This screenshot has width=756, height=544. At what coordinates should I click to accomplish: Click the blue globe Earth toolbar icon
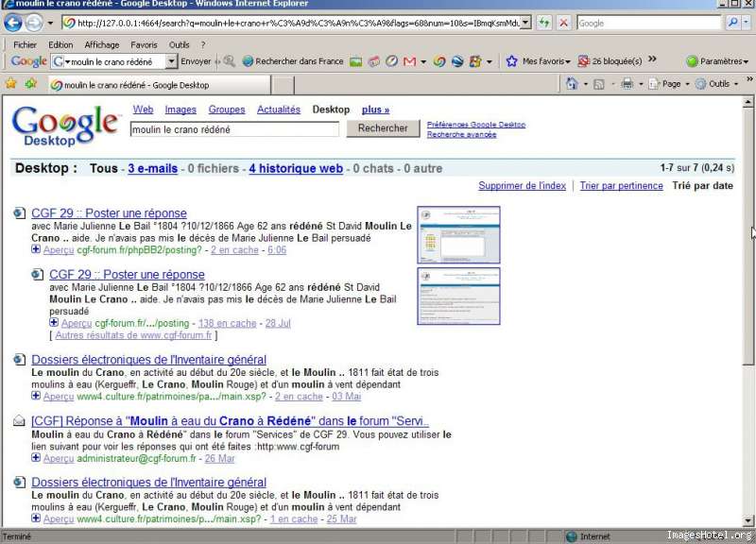pyautogui.click(x=457, y=61)
